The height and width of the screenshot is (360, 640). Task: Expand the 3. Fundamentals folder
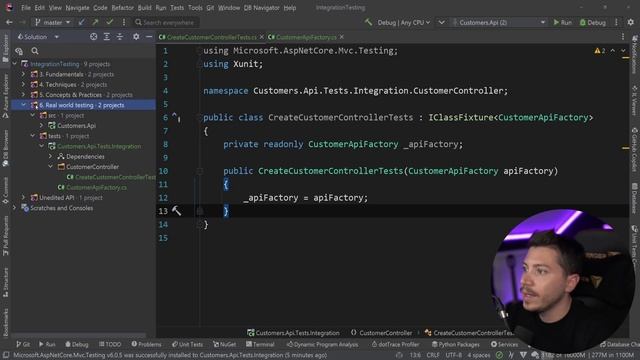[23, 74]
